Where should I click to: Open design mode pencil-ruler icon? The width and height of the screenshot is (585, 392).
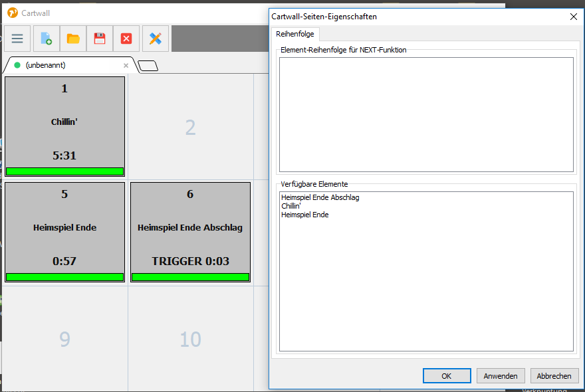pos(156,39)
